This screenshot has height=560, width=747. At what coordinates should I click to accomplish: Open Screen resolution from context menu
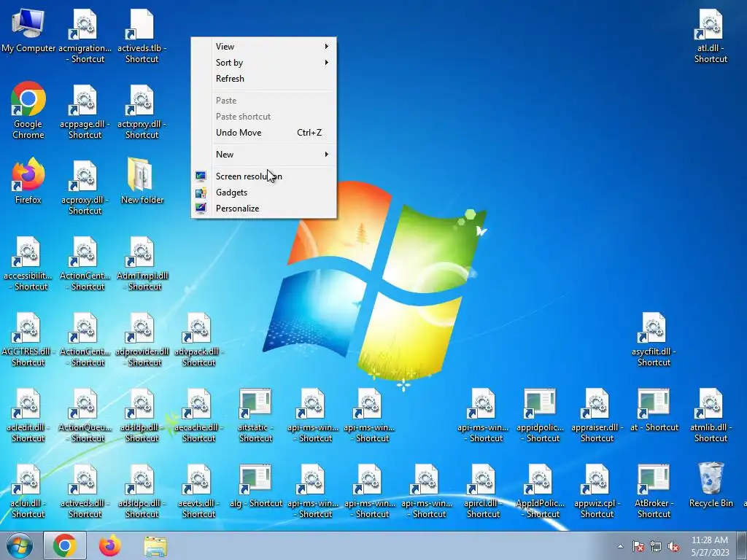point(264,176)
